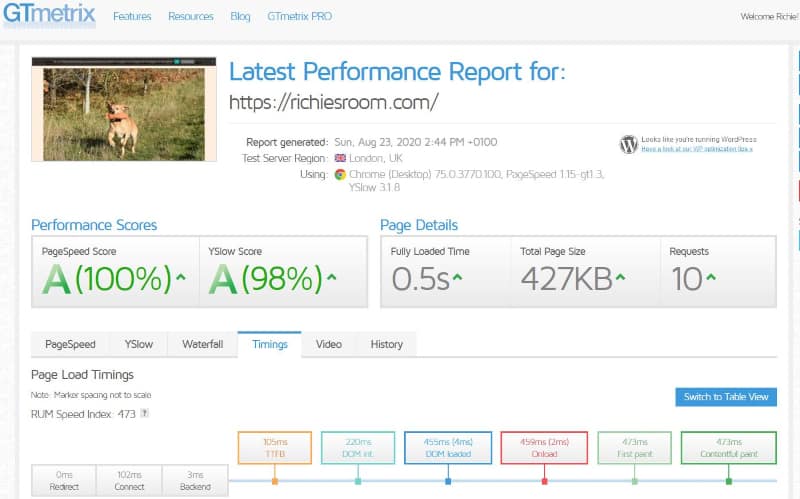Click the A (98%) YSlow grade

click(266, 279)
